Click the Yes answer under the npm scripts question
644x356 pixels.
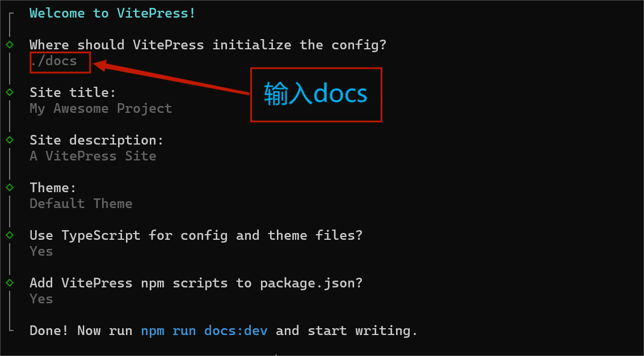click(41, 299)
